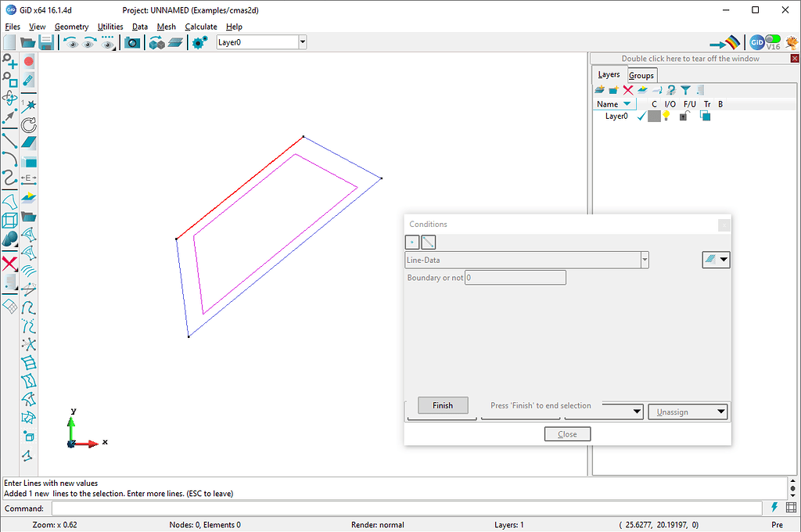Click the Name column sort arrow

[x=627, y=104]
